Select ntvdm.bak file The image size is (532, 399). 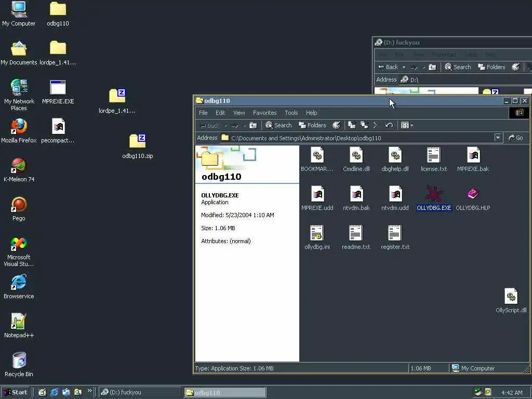coord(356,198)
